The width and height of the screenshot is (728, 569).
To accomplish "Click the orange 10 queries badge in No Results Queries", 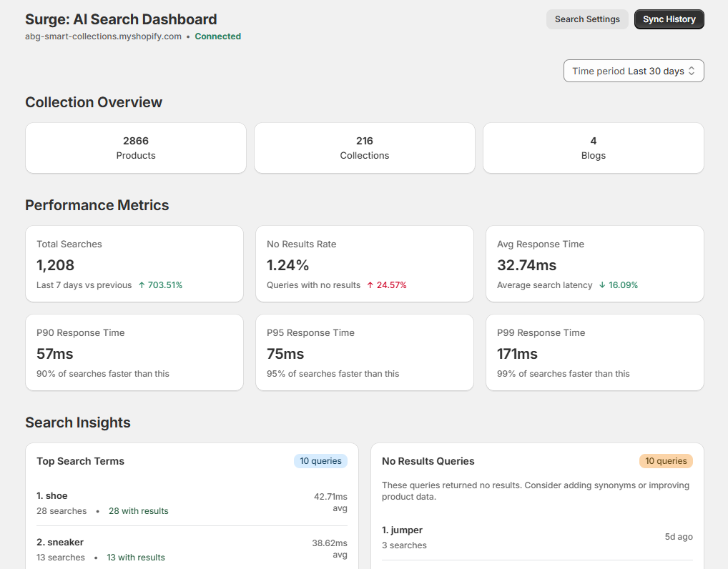I will (666, 461).
